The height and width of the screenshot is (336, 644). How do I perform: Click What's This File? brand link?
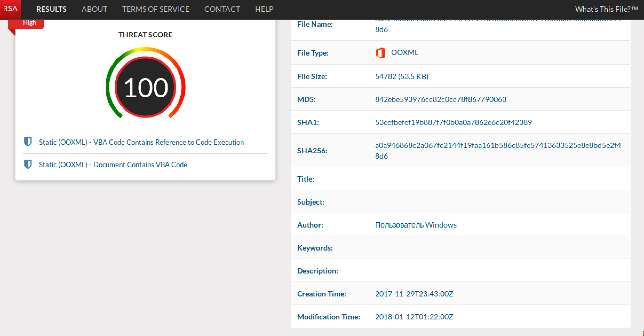click(606, 9)
